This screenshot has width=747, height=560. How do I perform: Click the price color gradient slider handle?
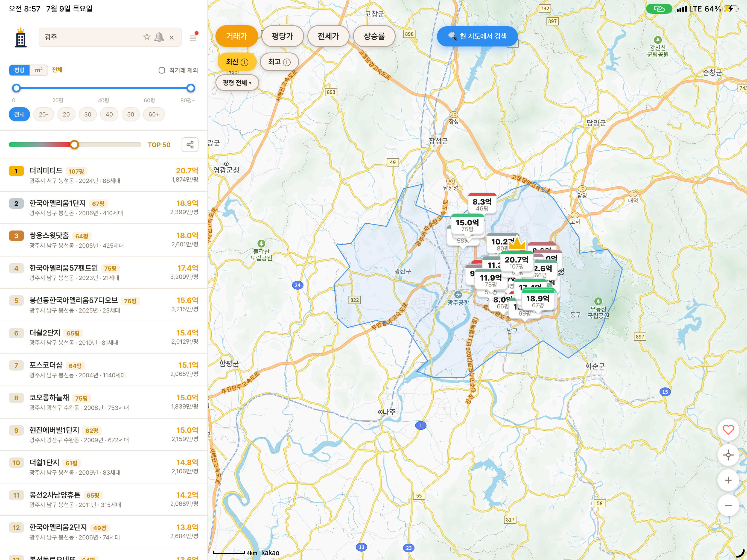[74, 145]
